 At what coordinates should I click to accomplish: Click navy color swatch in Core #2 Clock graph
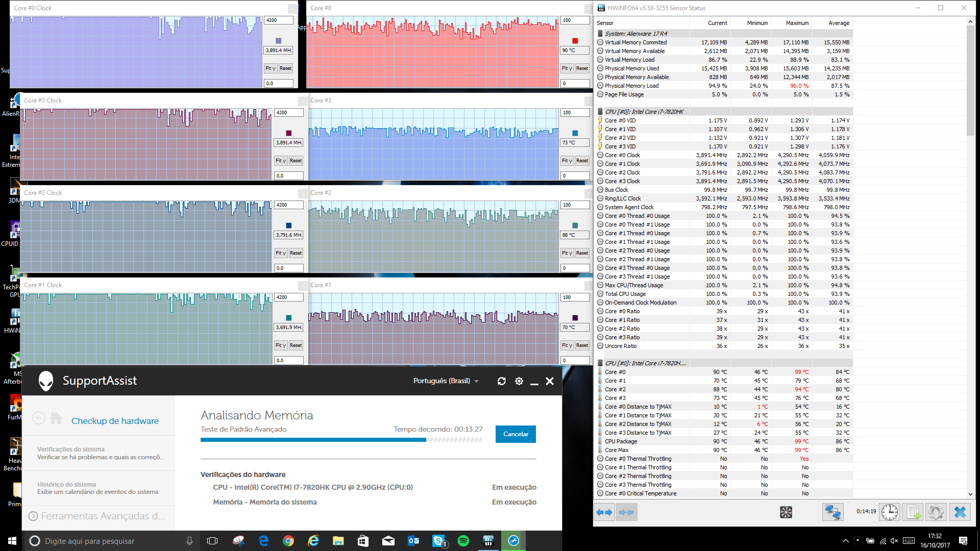click(289, 226)
